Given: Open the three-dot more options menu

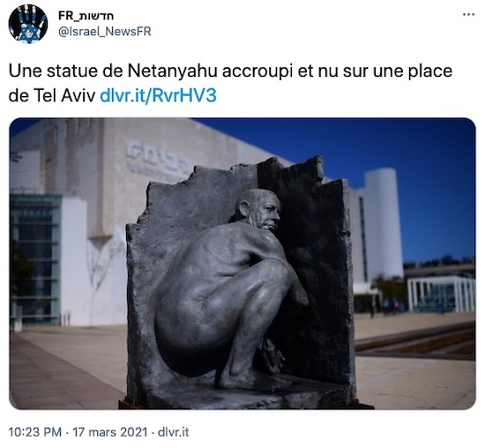Looking at the screenshot, I should pyautogui.click(x=468, y=14).
